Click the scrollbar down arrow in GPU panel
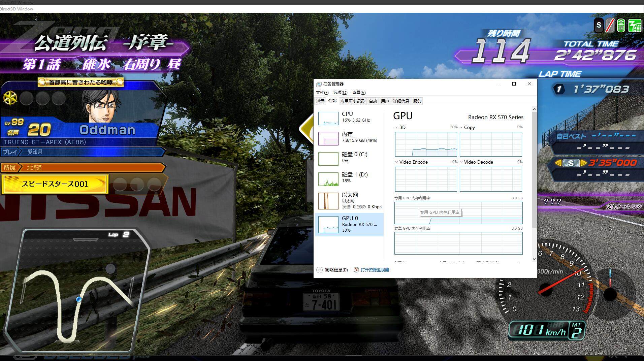This screenshot has height=361, width=644. (x=534, y=259)
